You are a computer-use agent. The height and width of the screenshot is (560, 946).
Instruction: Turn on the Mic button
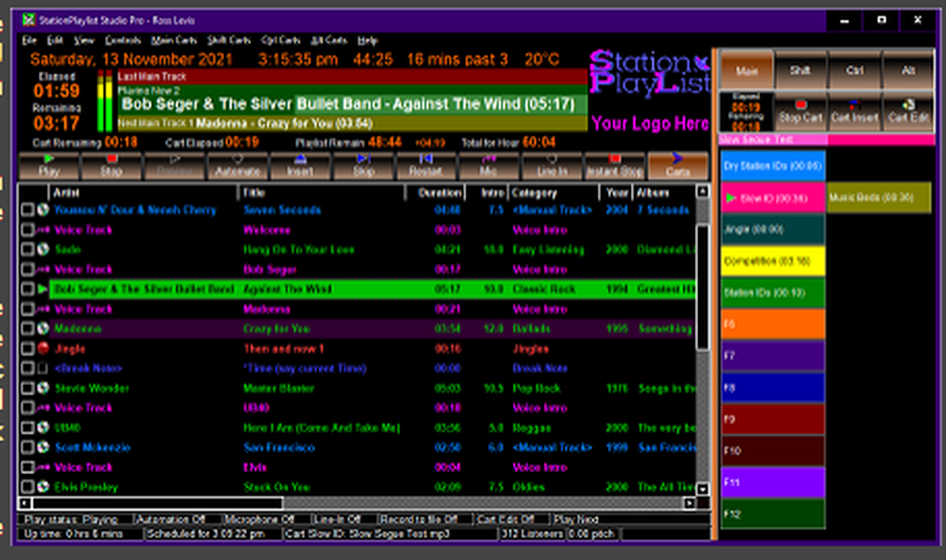(x=488, y=166)
